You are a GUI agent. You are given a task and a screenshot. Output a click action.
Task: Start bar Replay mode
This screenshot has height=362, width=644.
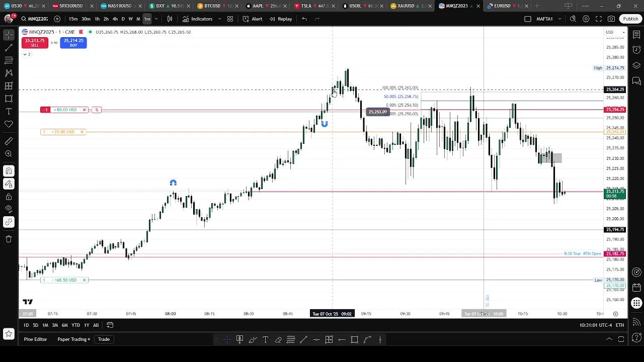click(x=280, y=19)
